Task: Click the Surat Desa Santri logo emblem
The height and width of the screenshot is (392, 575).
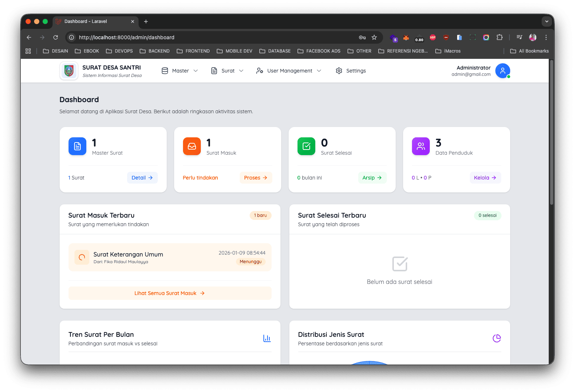Action: tap(69, 71)
